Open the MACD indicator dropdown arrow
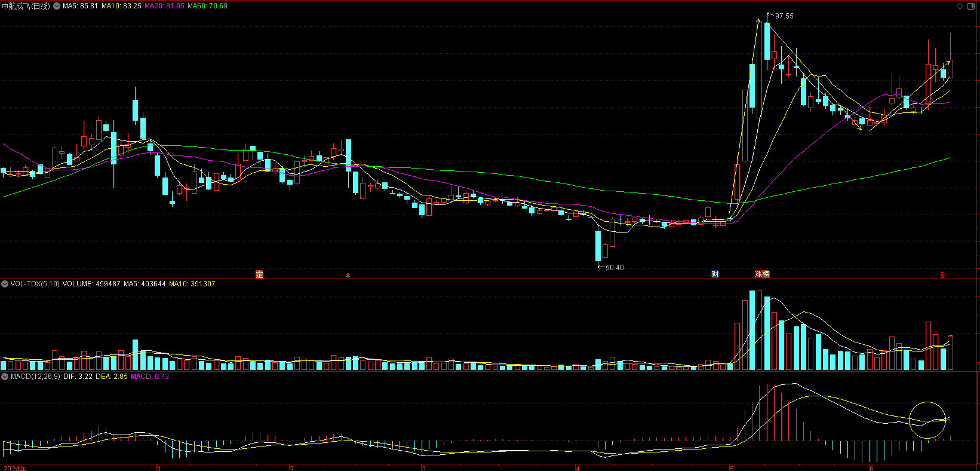 [x=5, y=377]
